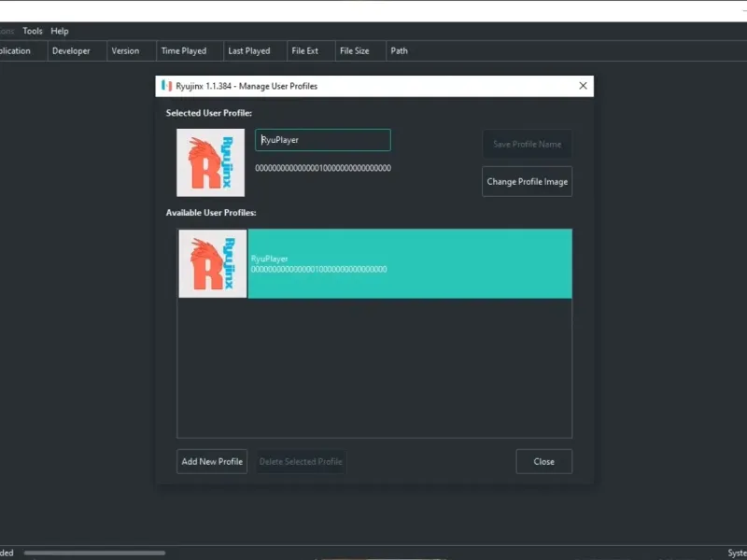Sort by File Ext column
The height and width of the screenshot is (560, 747).
point(311,51)
